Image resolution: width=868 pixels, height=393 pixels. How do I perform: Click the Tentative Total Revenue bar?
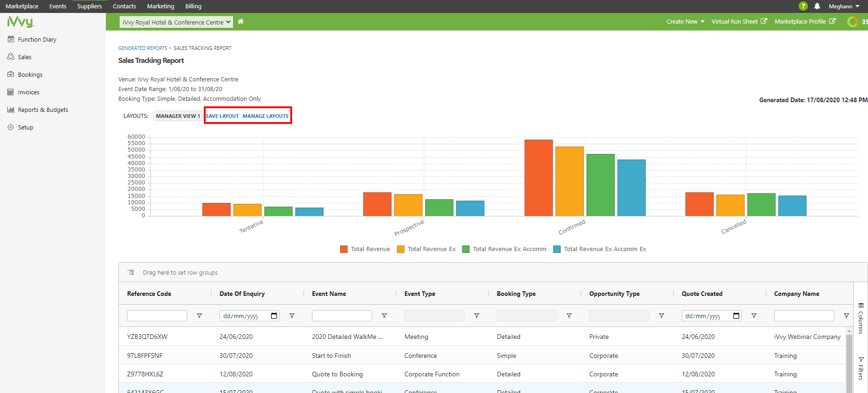pos(216,209)
